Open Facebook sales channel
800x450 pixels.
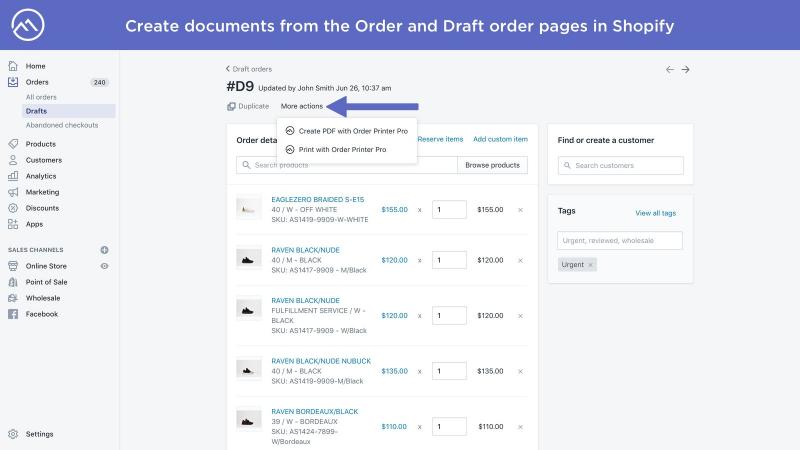tap(42, 314)
